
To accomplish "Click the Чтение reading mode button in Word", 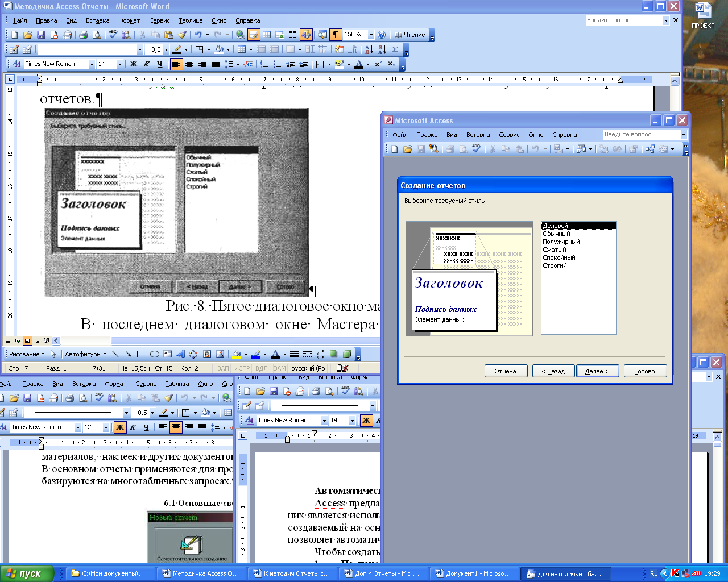I will click(x=410, y=35).
